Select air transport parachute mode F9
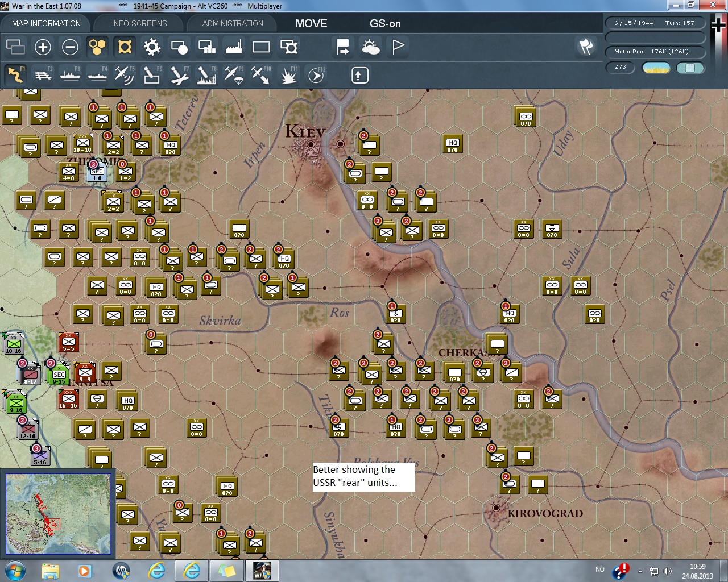Screen dimensions: 728x582 click(233, 75)
